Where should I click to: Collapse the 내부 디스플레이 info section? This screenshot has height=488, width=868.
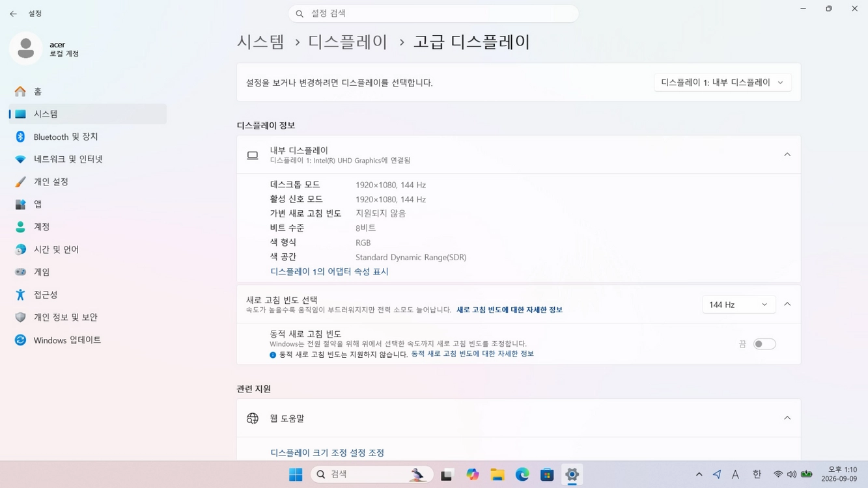coord(787,155)
